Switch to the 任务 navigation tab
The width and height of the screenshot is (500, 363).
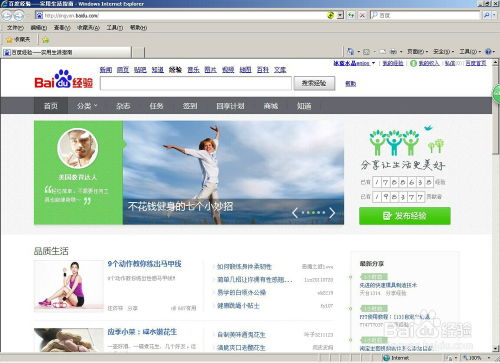[156, 106]
